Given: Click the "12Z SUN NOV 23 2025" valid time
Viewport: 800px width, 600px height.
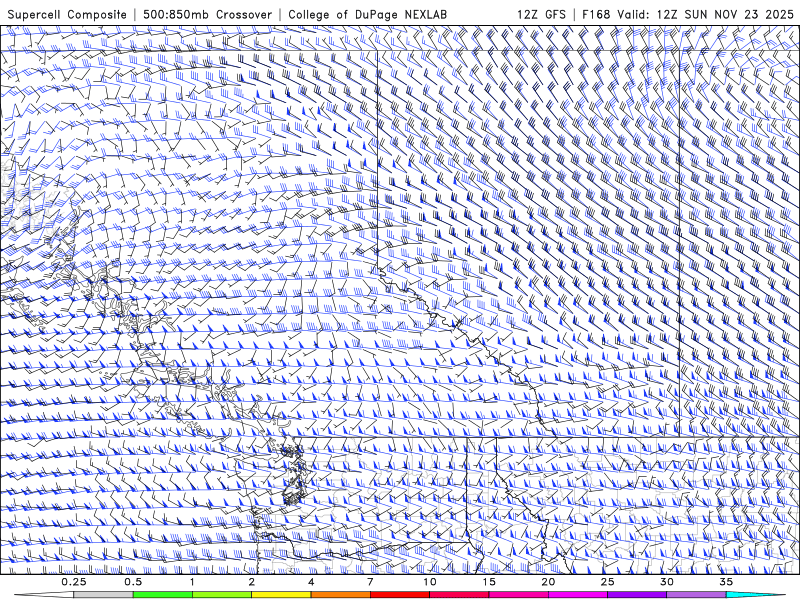Looking at the screenshot, I should [725, 14].
